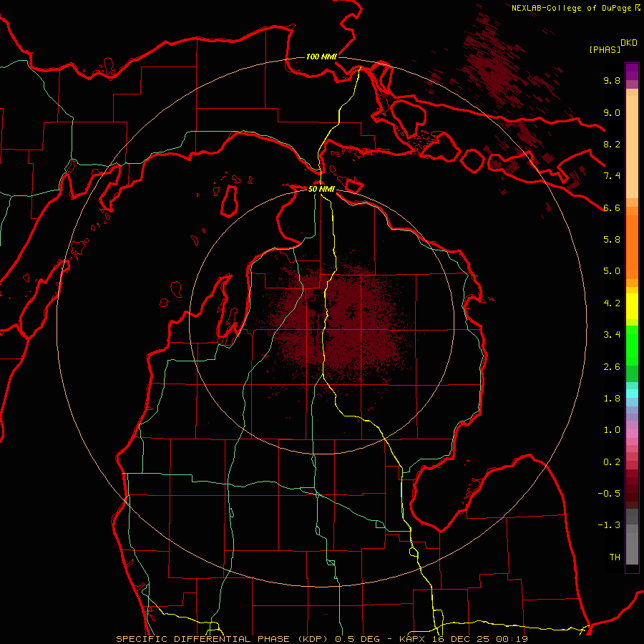Click the -1.3 scale value
This screenshot has width=644, height=644.
609,525
